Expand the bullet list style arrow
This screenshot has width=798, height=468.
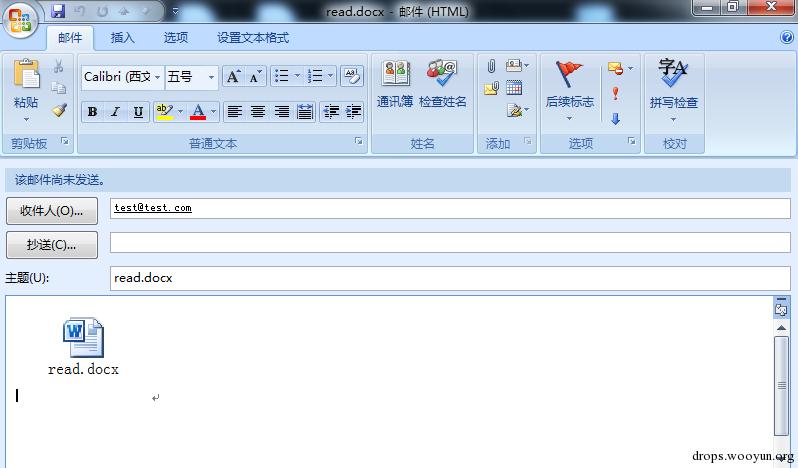297,77
